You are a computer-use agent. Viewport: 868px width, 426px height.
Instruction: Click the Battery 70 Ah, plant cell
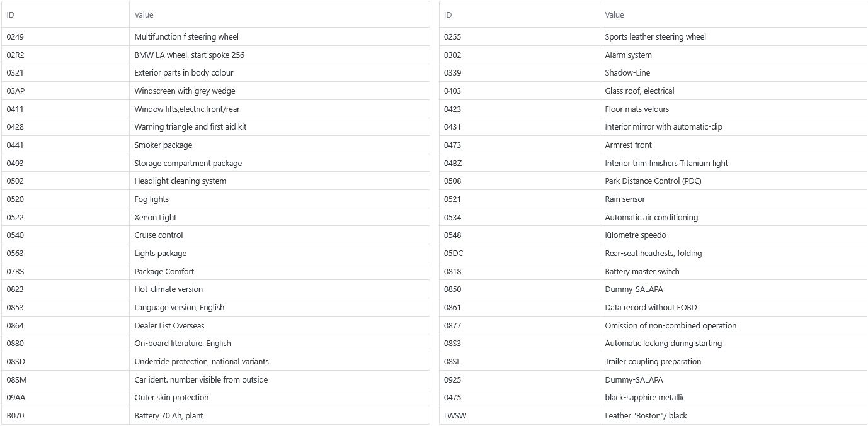(280, 415)
